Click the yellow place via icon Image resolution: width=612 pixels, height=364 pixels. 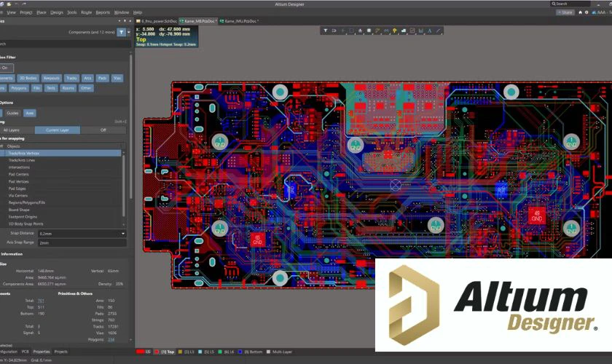click(395, 31)
